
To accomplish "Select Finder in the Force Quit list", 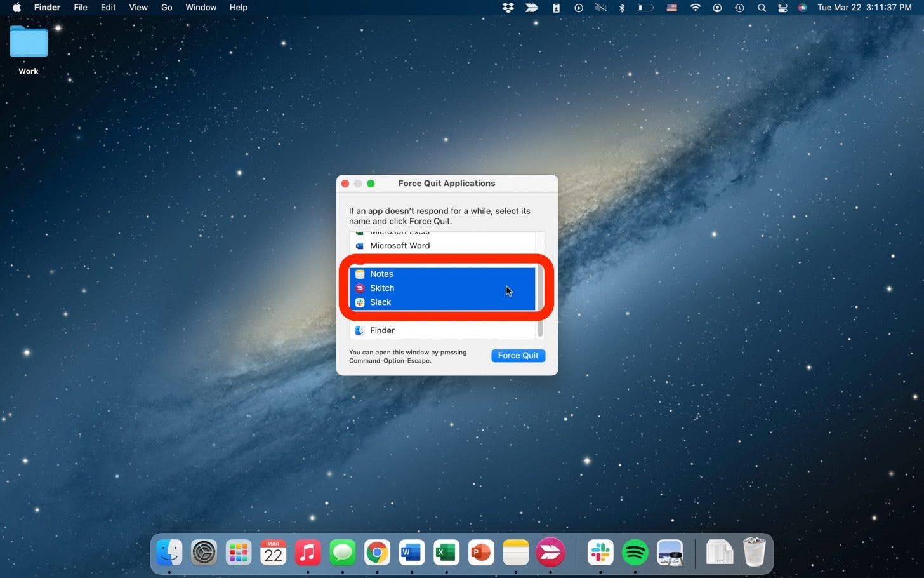I will (x=382, y=330).
